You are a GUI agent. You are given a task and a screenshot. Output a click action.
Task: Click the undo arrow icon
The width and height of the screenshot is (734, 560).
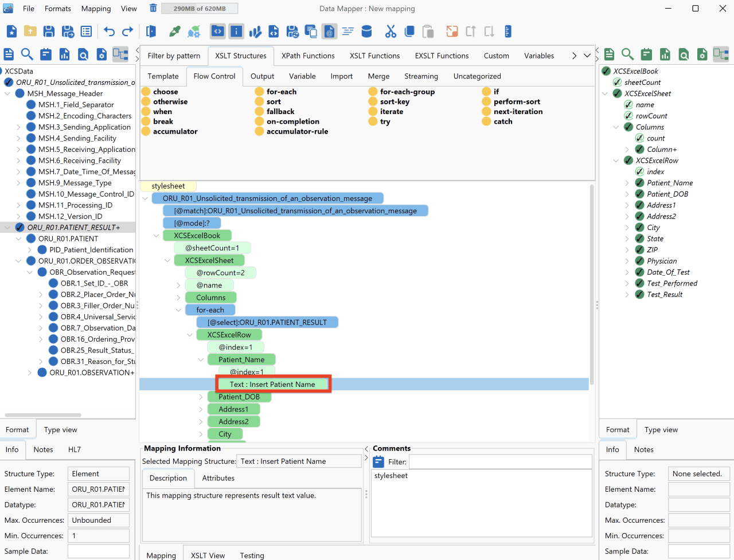(109, 32)
